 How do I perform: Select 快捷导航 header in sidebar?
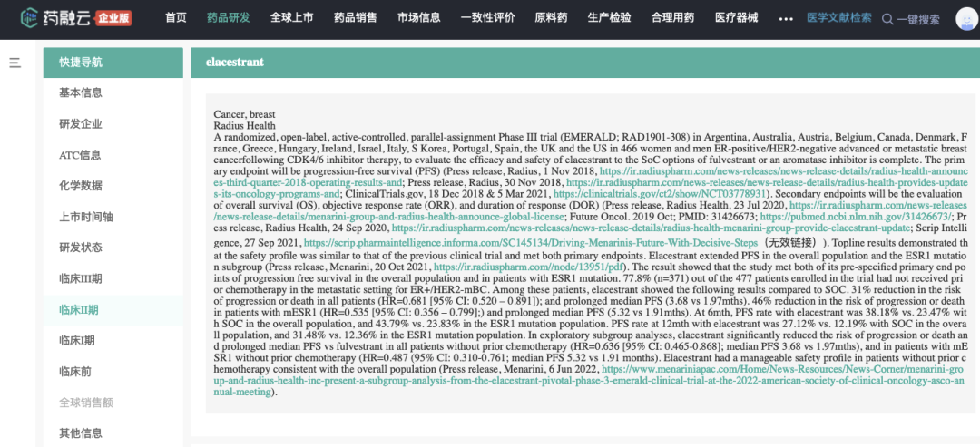[x=113, y=63]
